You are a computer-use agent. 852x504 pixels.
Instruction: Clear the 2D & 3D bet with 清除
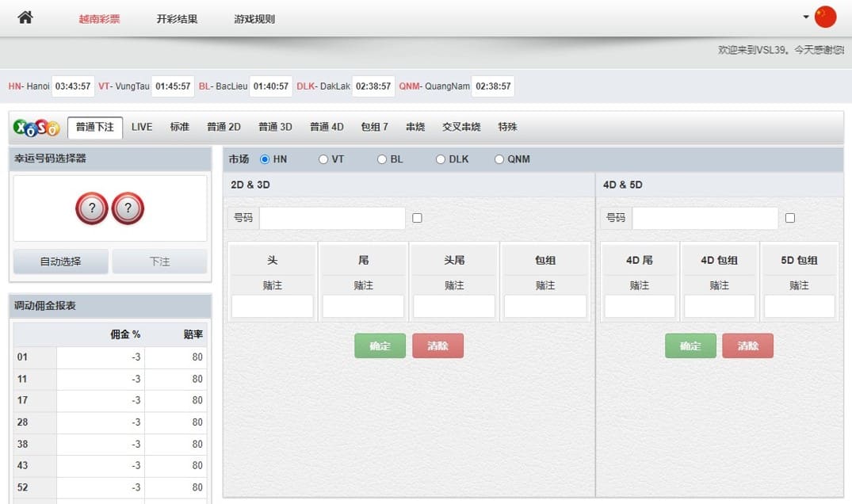[438, 346]
